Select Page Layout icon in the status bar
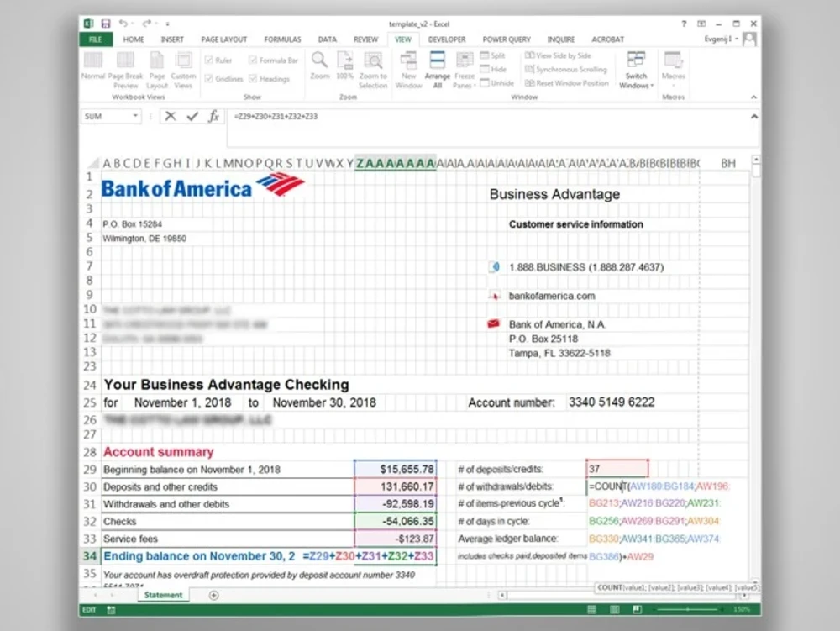The image size is (840, 631). (615, 609)
